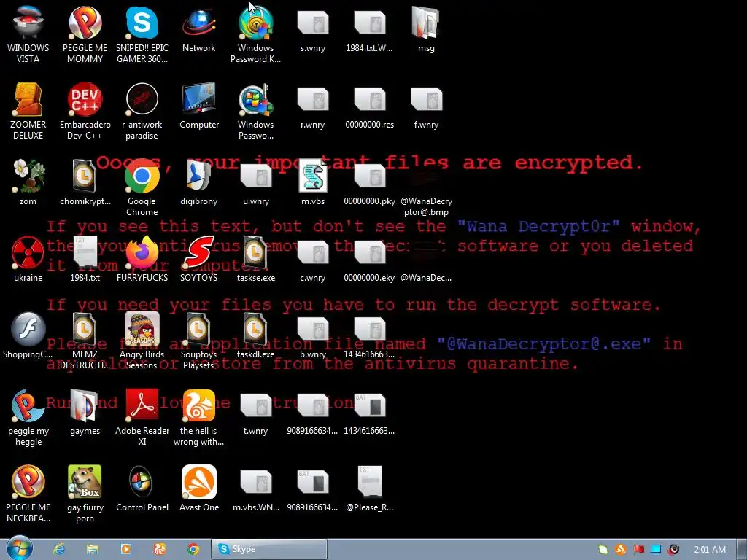Select the PEGGLE ME MOMMY shortcut
Image resolution: width=747 pixels, height=560 pixels.
point(85,34)
